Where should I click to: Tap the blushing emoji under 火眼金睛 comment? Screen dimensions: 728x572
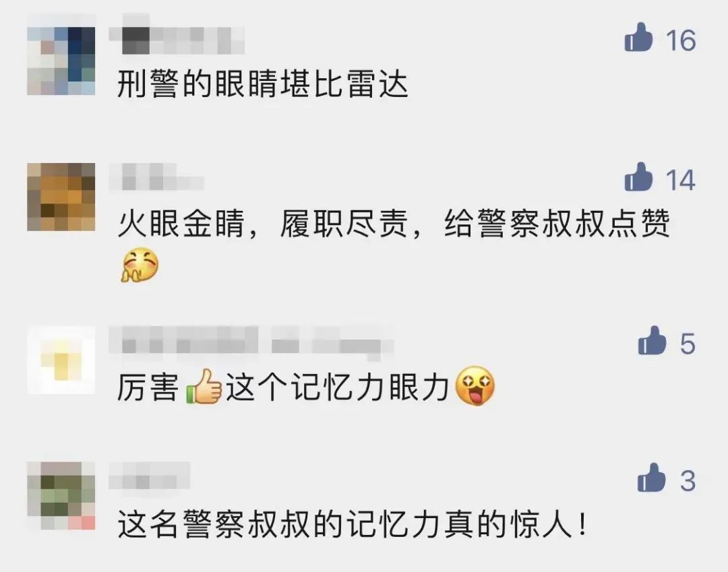(140, 265)
